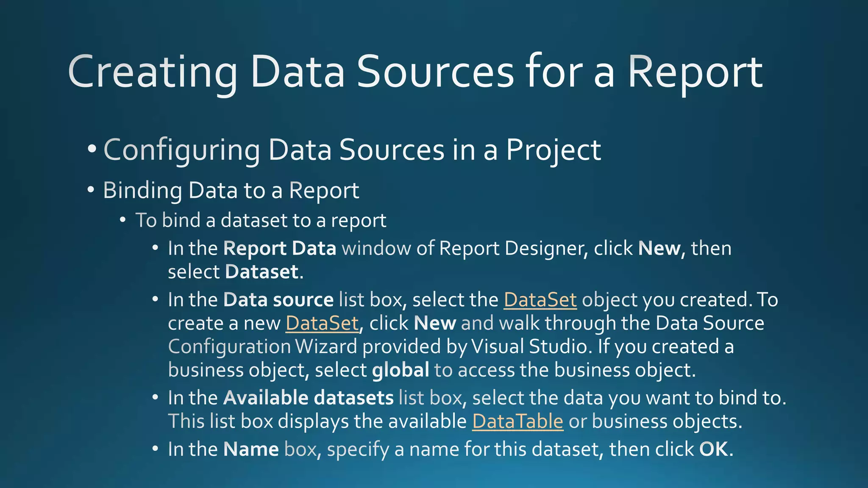
Task: Open the DataTable hyperlink
Action: pos(518,421)
